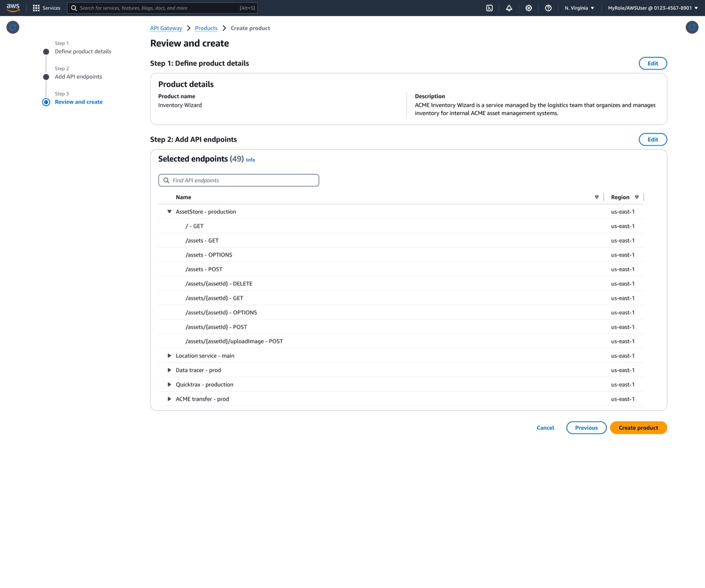Collapse AssetStore - production row

click(x=169, y=212)
